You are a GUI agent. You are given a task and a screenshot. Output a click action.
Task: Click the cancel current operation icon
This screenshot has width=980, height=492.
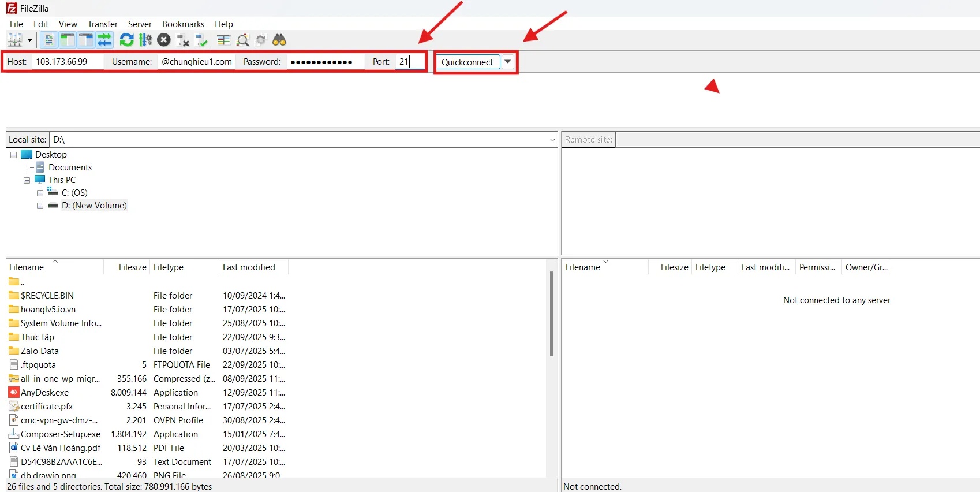pyautogui.click(x=164, y=40)
